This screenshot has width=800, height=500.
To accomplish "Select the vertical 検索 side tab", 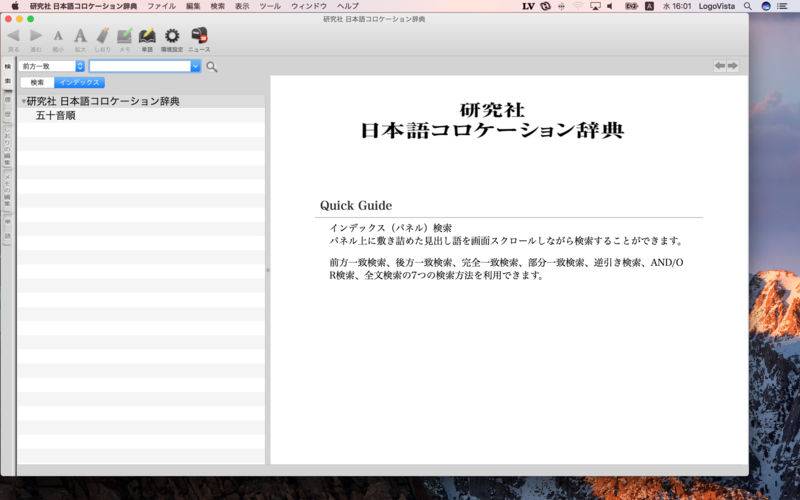I will pos(8,74).
